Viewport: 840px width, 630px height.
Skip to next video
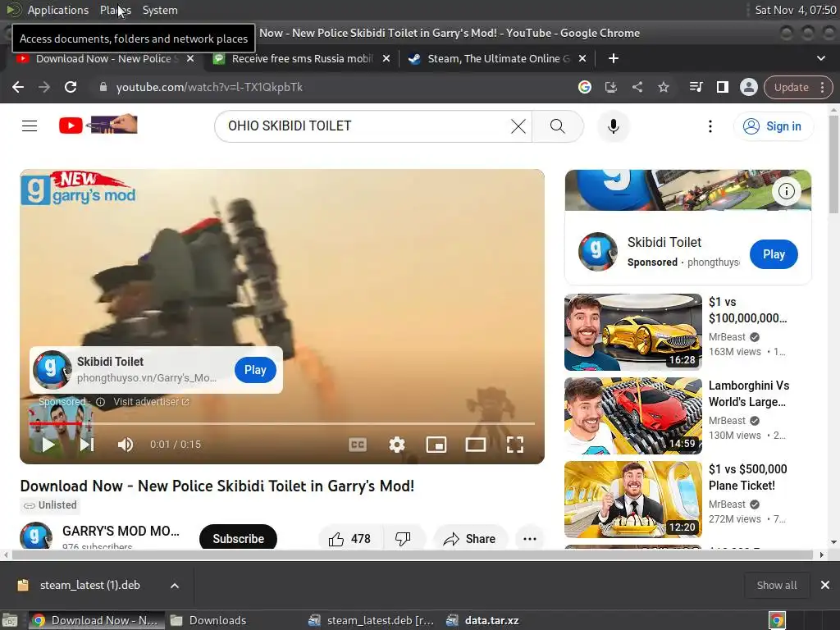point(87,445)
